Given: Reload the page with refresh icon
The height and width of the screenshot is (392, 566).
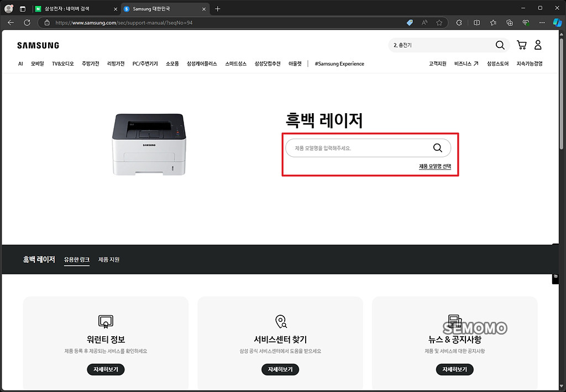Looking at the screenshot, I should [27, 22].
